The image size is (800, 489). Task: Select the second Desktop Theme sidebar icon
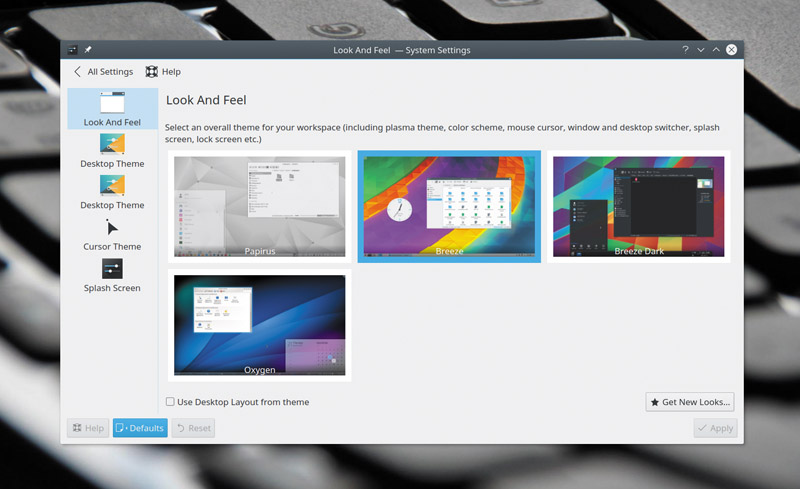[x=112, y=185]
